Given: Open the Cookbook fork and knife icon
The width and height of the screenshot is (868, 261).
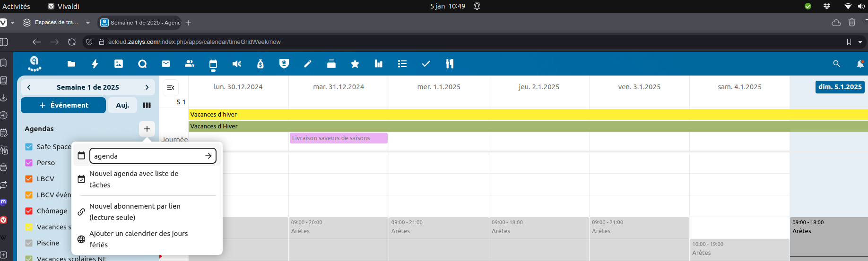Looking at the screenshot, I should click(450, 64).
